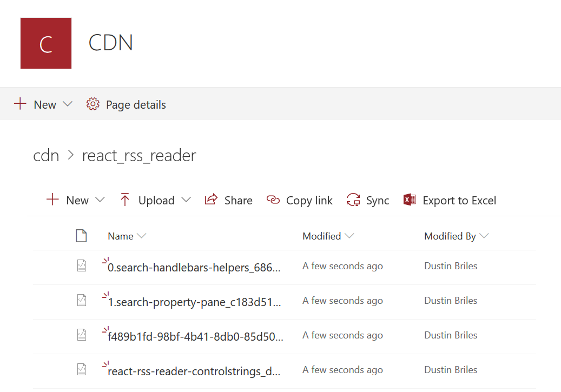Click the file icon for f489b1fd-98bf row
This screenshot has width=561, height=392.
coord(82,335)
